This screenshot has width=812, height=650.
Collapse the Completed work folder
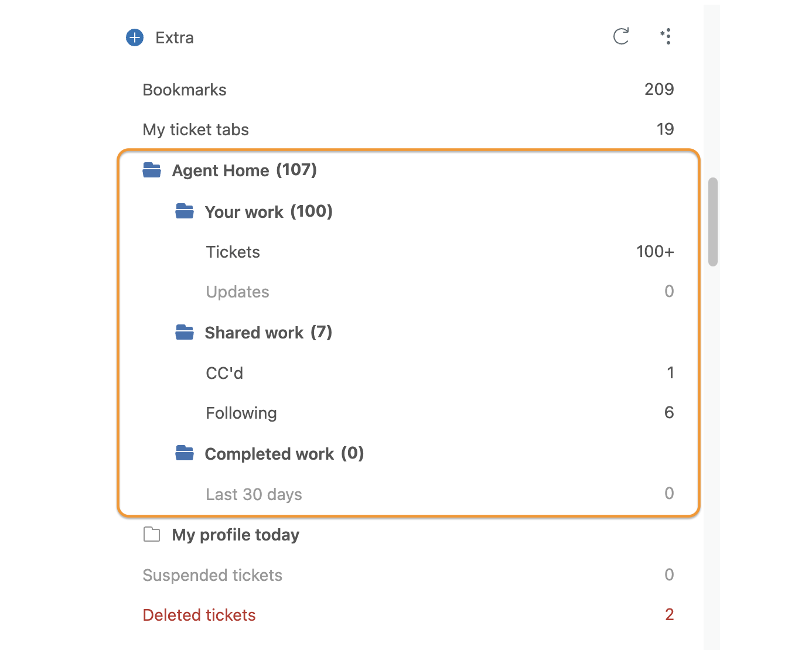pos(185,453)
